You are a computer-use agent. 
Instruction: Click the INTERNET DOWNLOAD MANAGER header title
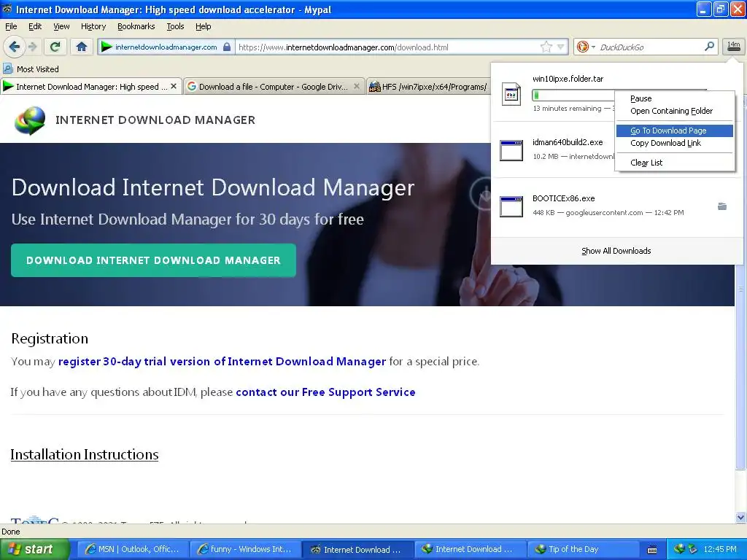[x=155, y=120]
